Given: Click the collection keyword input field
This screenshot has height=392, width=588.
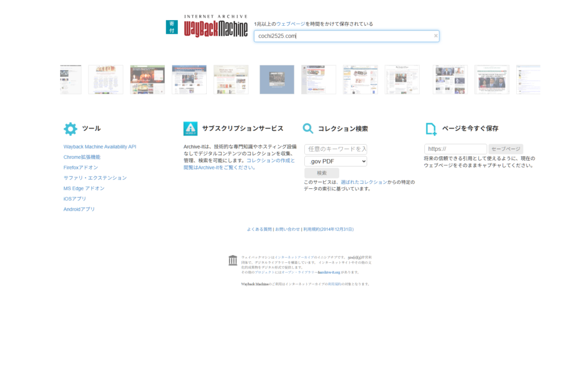Looking at the screenshot, I should click(335, 149).
